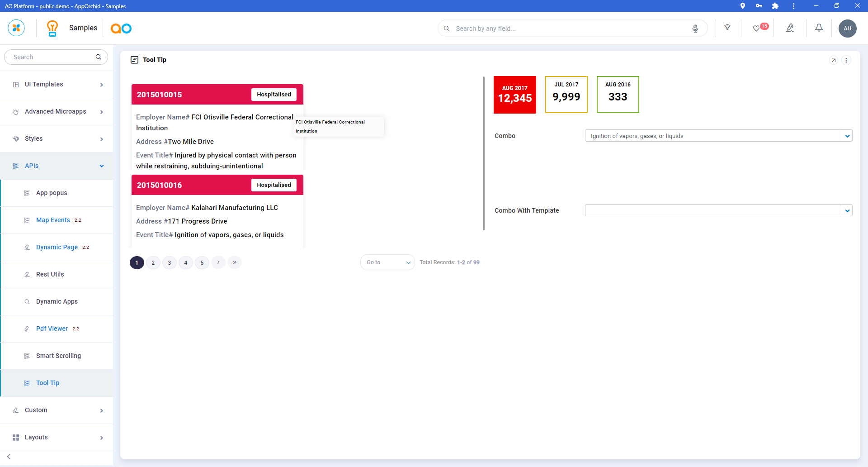Open the Combo dropdown arrow
This screenshot has width=868, height=467.
847,136
